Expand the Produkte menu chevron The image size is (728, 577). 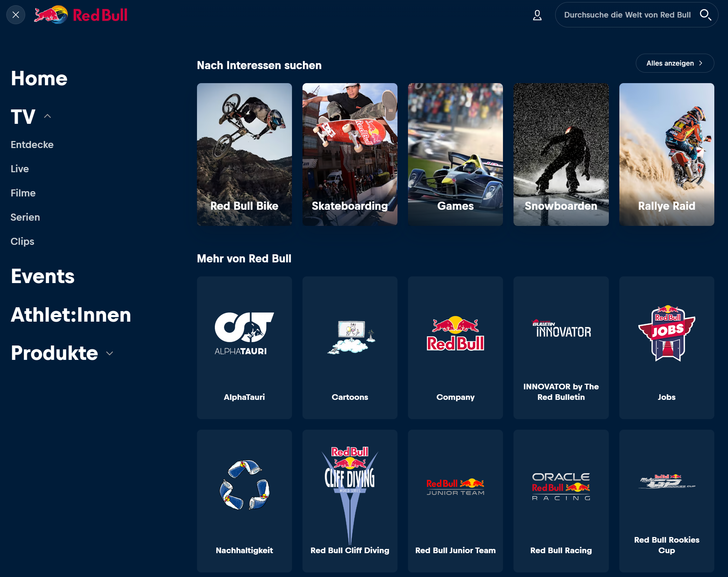pos(110,353)
